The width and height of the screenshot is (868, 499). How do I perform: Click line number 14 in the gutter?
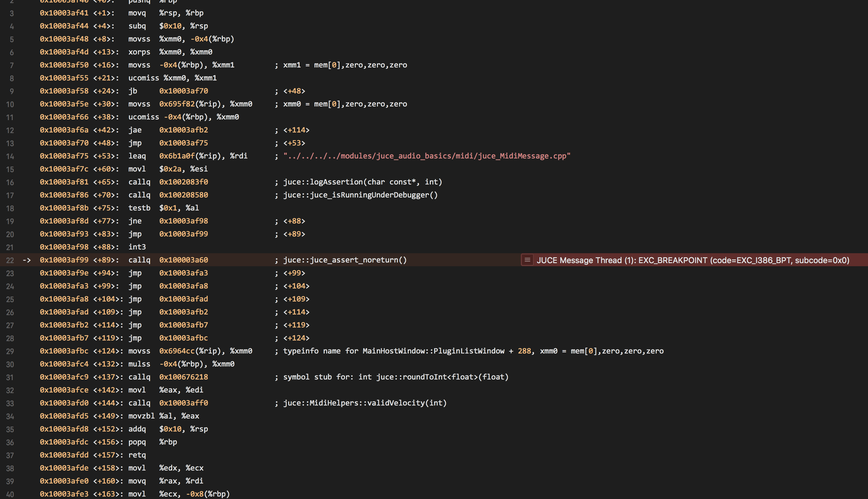10,156
